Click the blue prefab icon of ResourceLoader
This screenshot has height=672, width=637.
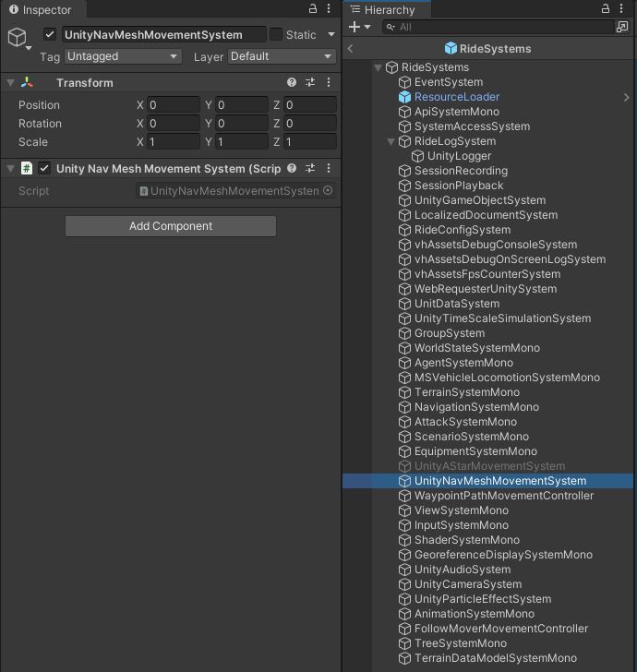(404, 97)
